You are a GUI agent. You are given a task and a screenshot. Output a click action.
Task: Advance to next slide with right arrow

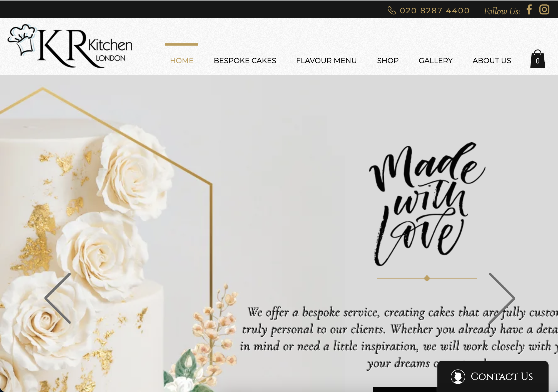point(502,298)
